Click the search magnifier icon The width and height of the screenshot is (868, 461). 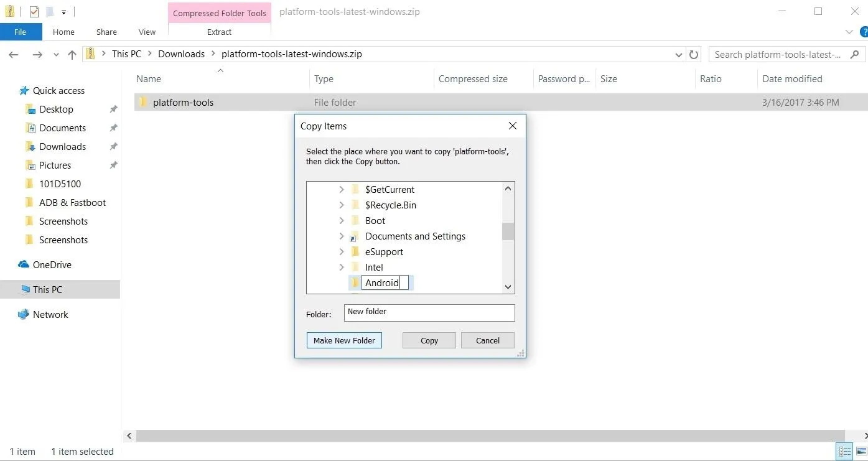coord(854,55)
